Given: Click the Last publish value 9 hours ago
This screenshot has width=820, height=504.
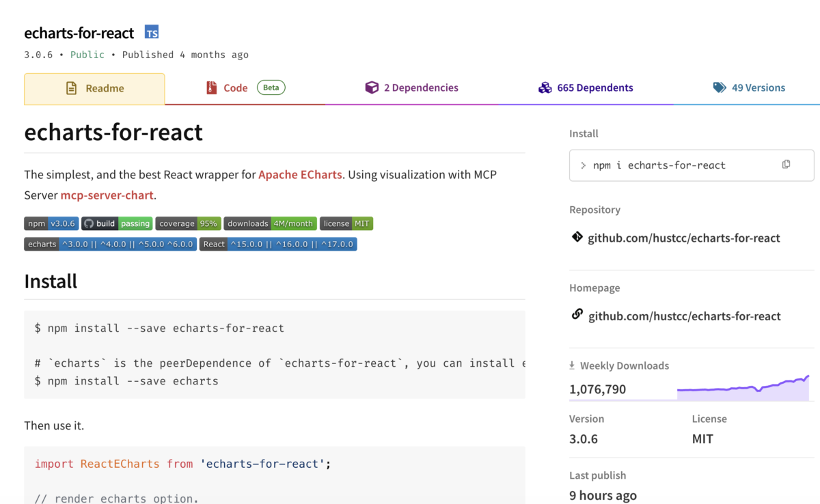Looking at the screenshot, I should (603, 496).
